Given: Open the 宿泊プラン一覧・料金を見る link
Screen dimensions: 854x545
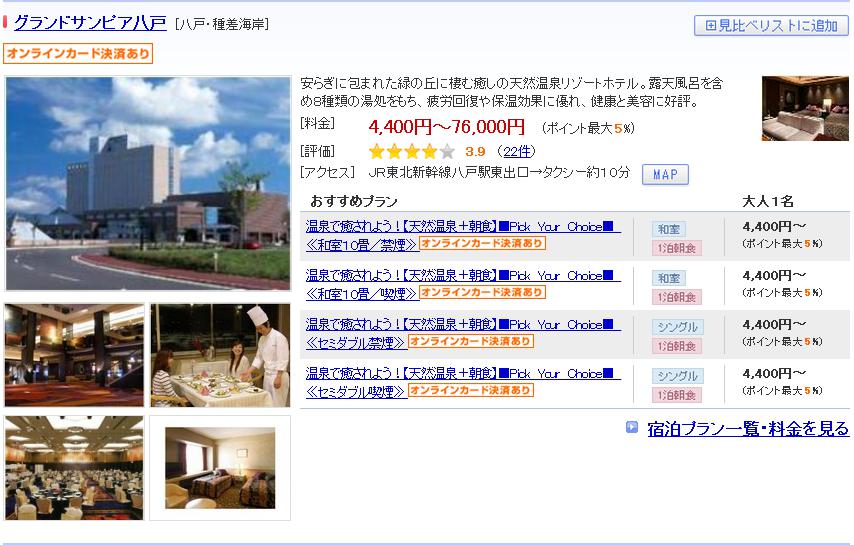Looking at the screenshot, I should (x=748, y=428).
